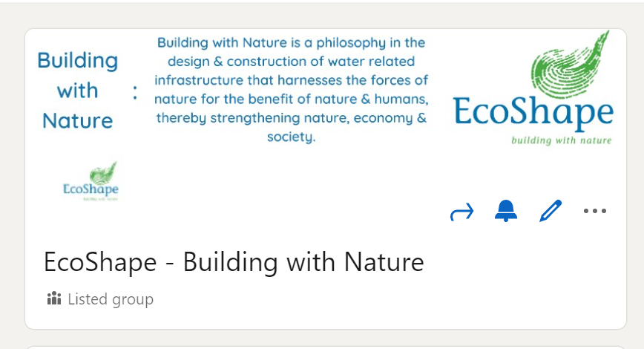Click the gray page background above the card
Viewport: 644px width, 349px height.
pos(322,16)
